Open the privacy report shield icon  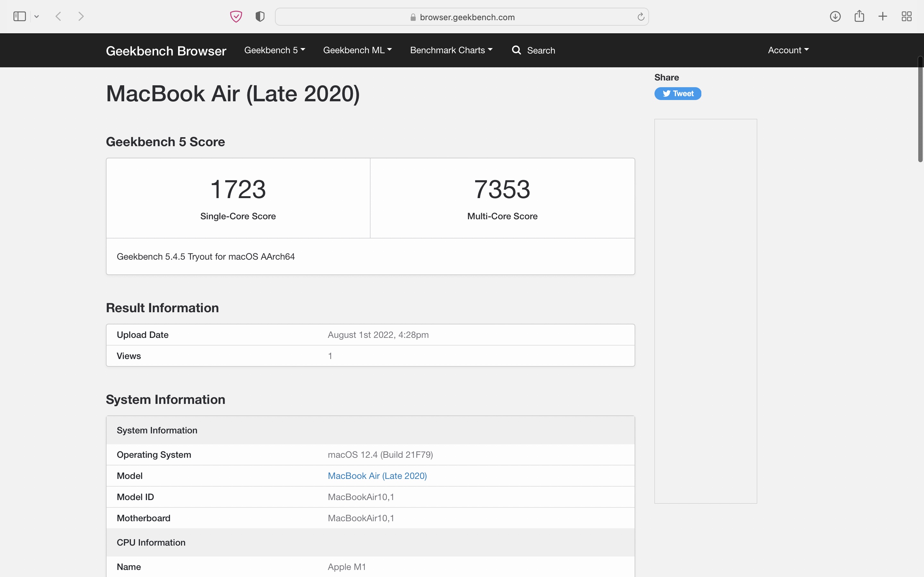[x=260, y=16]
